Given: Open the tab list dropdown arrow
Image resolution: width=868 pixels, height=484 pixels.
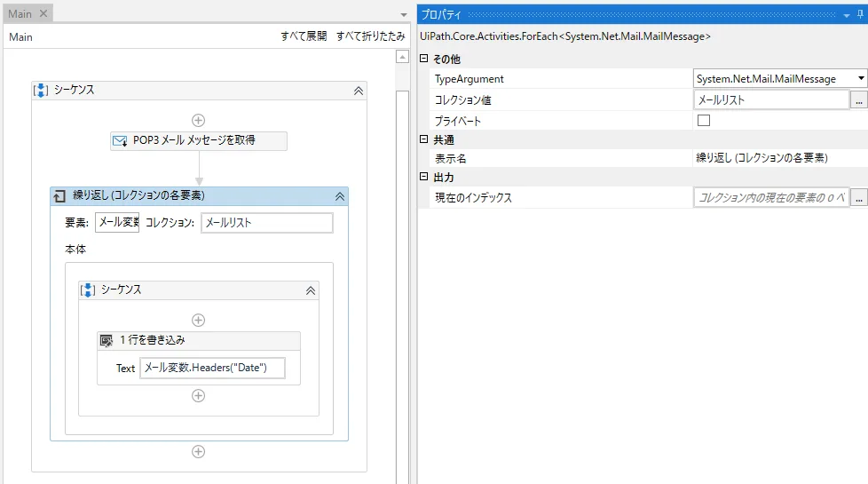Looking at the screenshot, I should point(404,15).
